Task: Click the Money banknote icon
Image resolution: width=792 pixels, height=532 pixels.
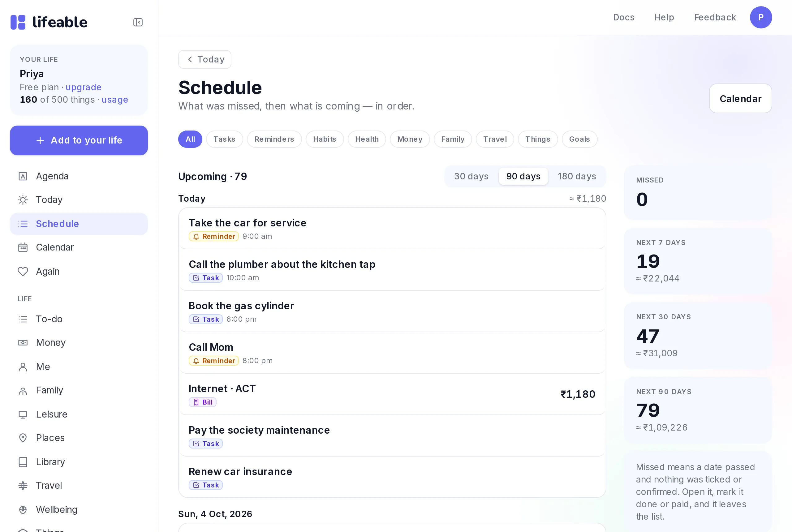Action: click(x=23, y=343)
